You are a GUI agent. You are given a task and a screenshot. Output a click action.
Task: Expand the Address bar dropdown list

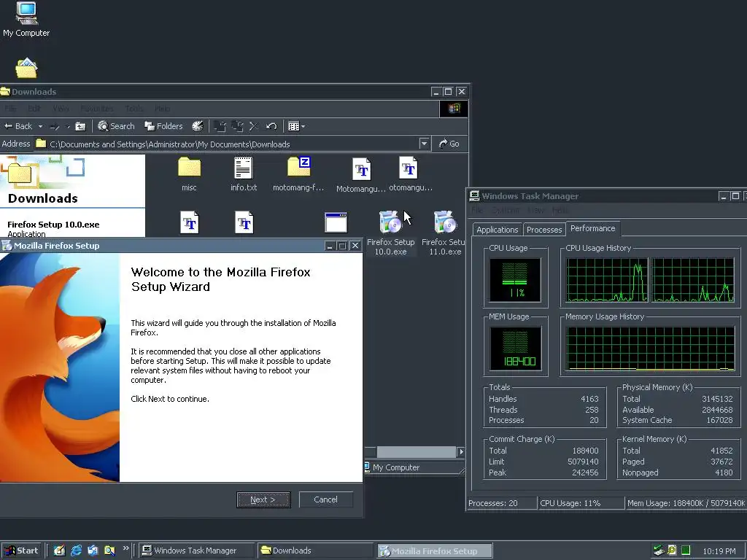425,144
